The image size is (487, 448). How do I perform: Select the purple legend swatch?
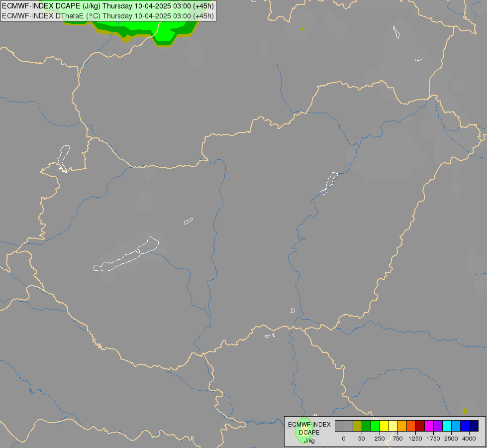(x=438, y=426)
